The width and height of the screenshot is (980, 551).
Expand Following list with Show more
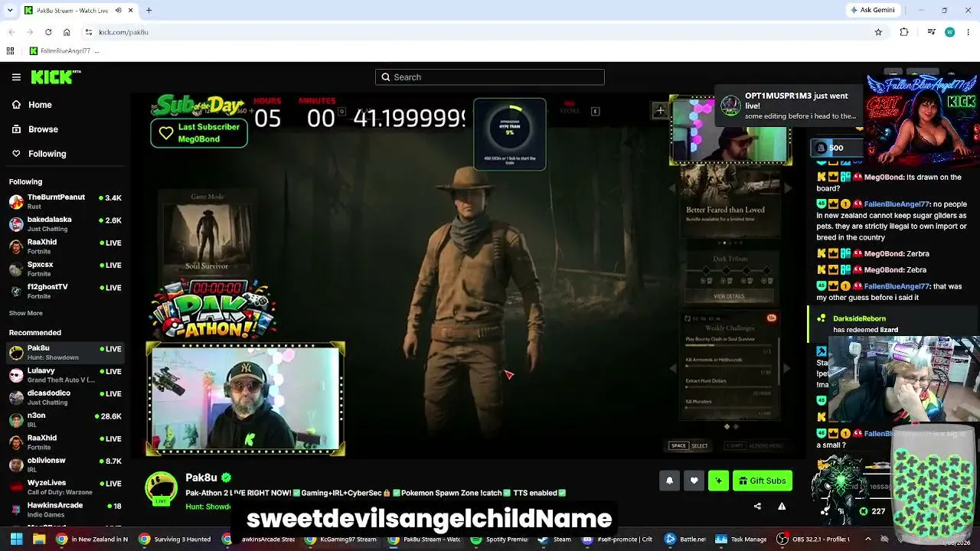(25, 313)
